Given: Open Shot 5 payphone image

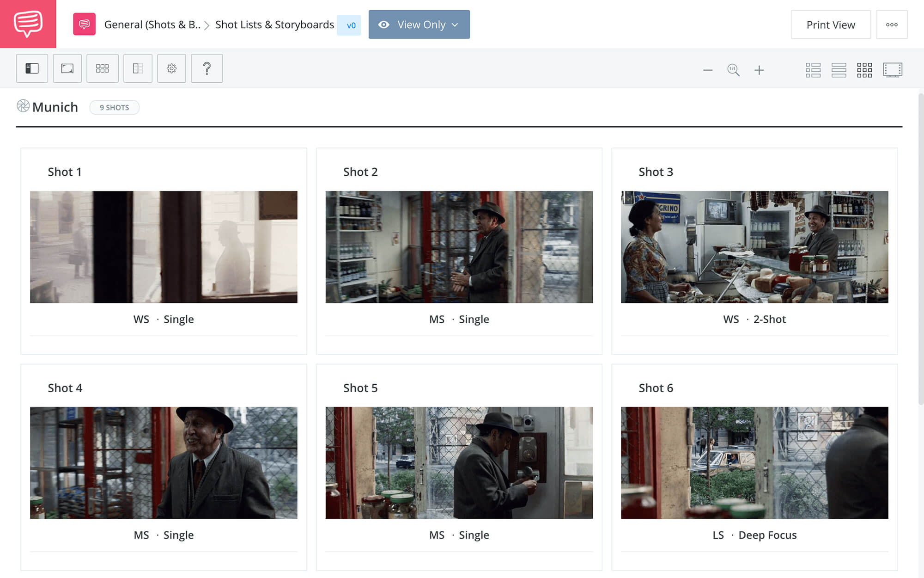Looking at the screenshot, I should (459, 463).
